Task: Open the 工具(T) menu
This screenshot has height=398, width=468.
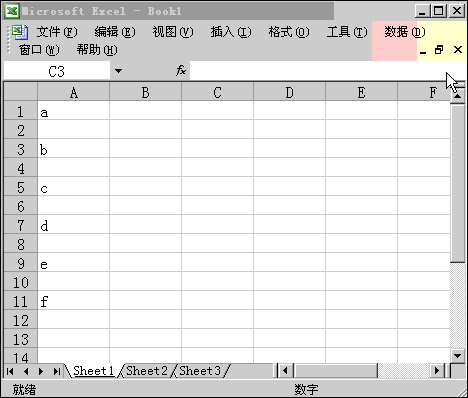Action: point(347,32)
